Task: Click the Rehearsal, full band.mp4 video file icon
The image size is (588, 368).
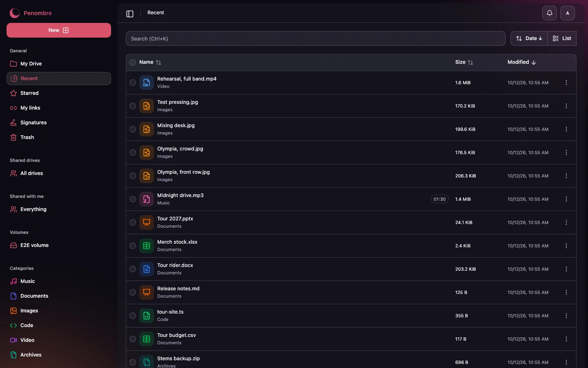Action: (x=147, y=83)
